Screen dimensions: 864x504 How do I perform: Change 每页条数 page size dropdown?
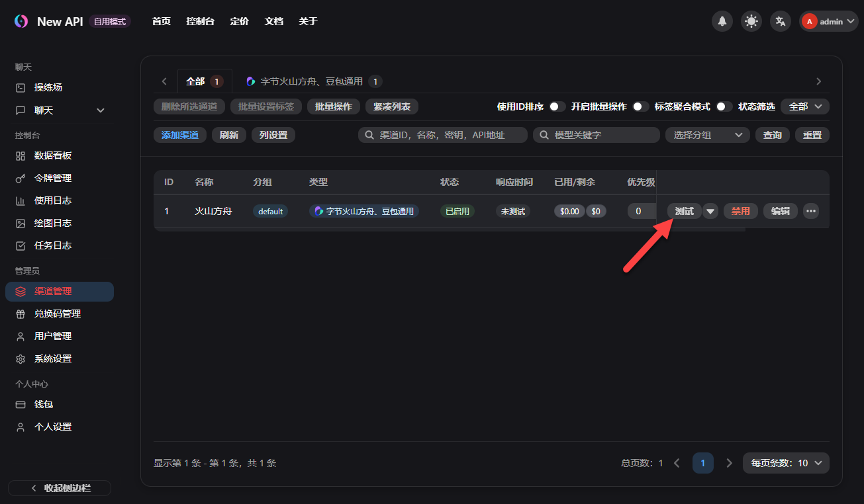click(x=785, y=463)
